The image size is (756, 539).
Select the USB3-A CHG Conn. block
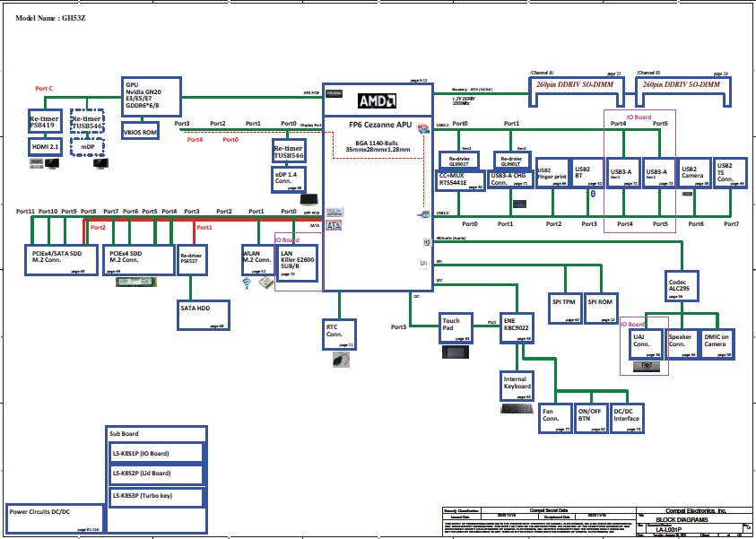tap(509, 178)
